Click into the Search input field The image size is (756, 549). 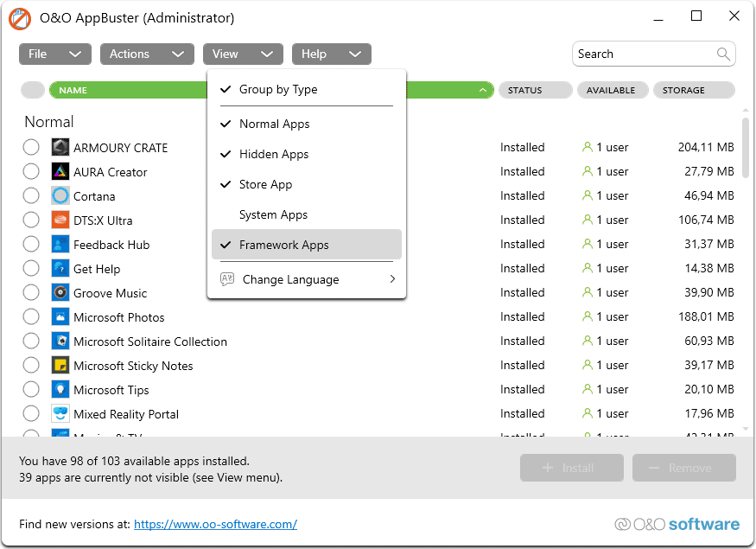644,54
